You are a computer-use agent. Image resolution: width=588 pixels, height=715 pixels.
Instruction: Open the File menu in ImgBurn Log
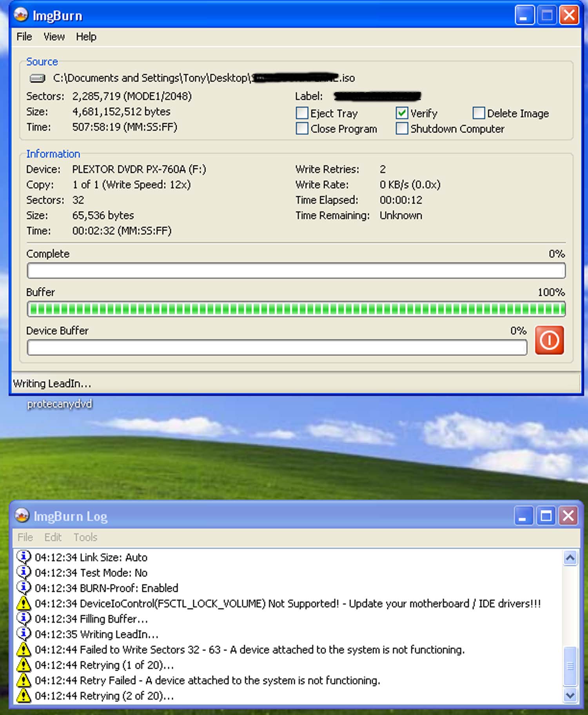tap(25, 537)
